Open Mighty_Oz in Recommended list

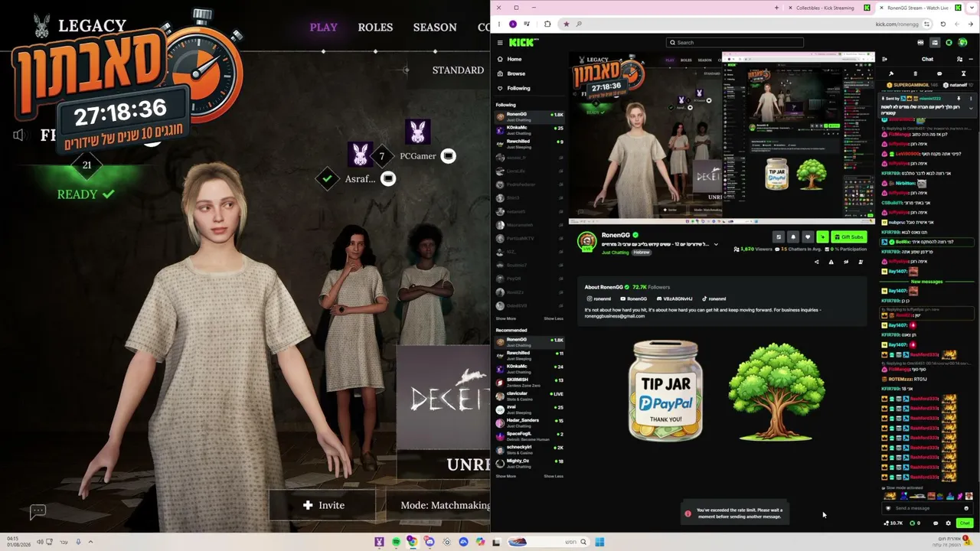(x=530, y=462)
